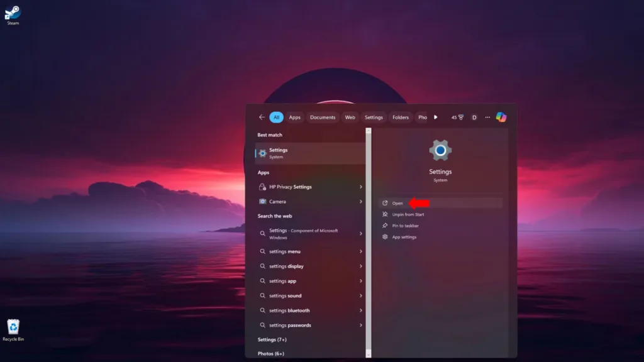Click the HP Privacy Settings lock icon
This screenshot has height=362, width=644.
tap(262, 187)
